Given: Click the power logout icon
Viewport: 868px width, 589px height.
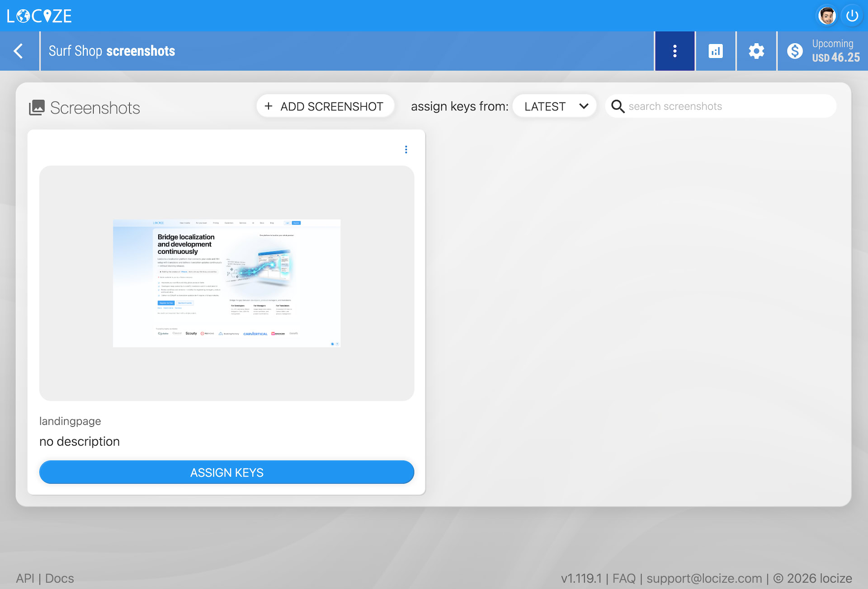Looking at the screenshot, I should (852, 16).
